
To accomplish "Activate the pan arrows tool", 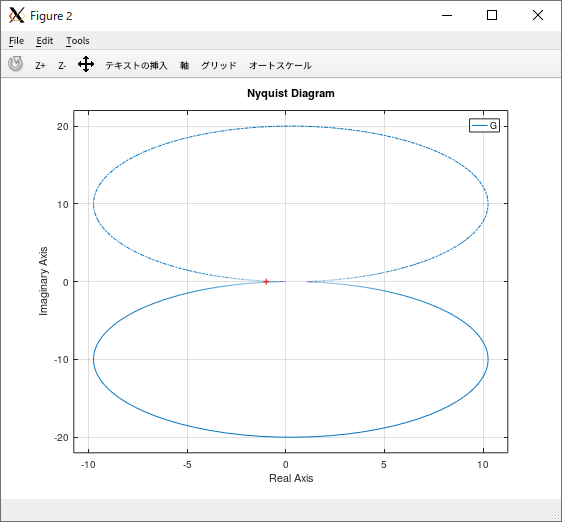I will pyautogui.click(x=86, y=65).
